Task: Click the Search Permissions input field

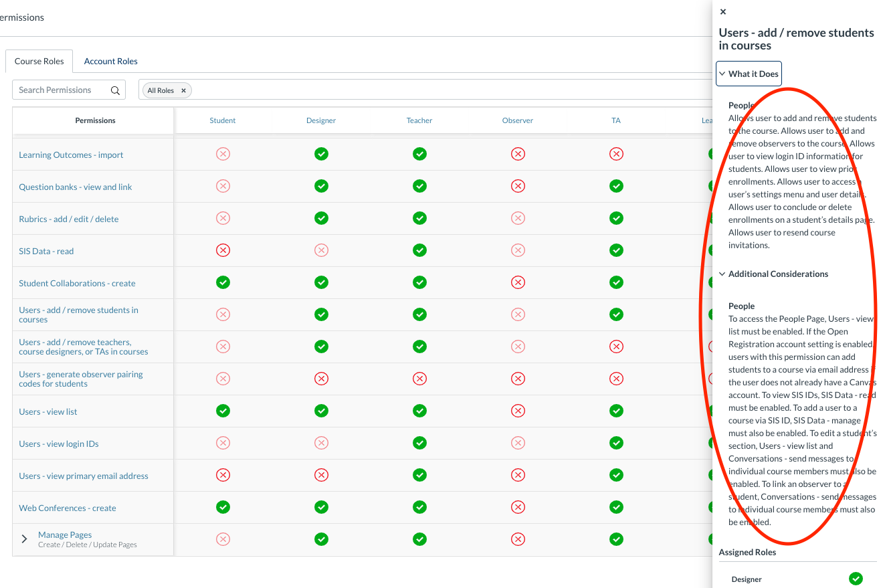Action: click(60, 90)
